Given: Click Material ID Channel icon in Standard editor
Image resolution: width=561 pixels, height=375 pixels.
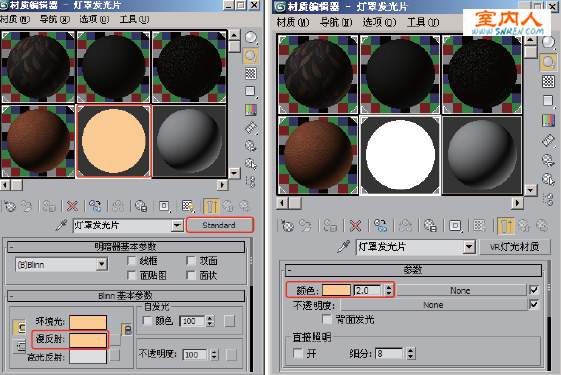Looking at the screenshot, I should pyautogui.click(x=164, y=206).
